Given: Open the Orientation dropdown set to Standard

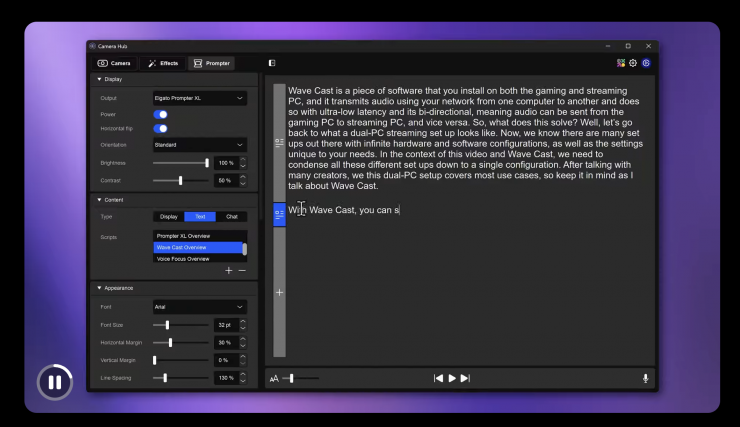Looking at the screenshot, I should pos(199,145).
